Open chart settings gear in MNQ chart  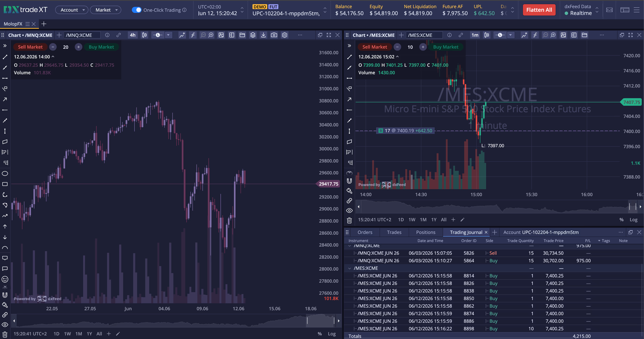tap(285, 35)
